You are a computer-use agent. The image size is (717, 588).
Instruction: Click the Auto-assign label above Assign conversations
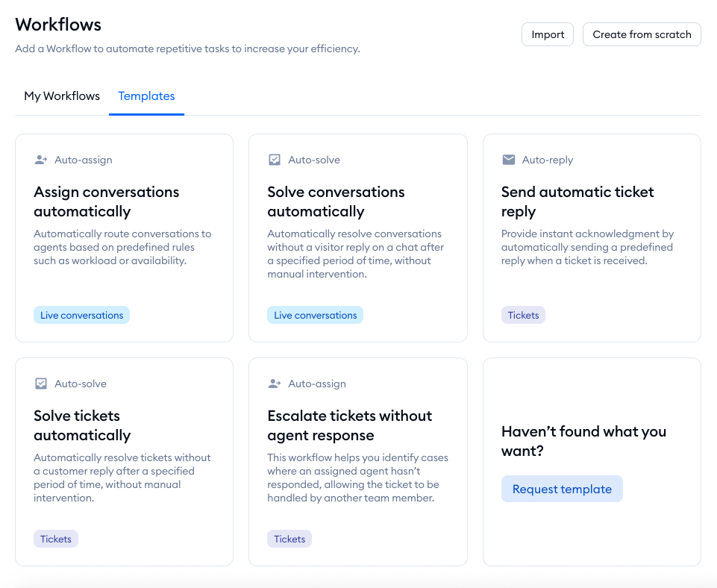(84, 160)
